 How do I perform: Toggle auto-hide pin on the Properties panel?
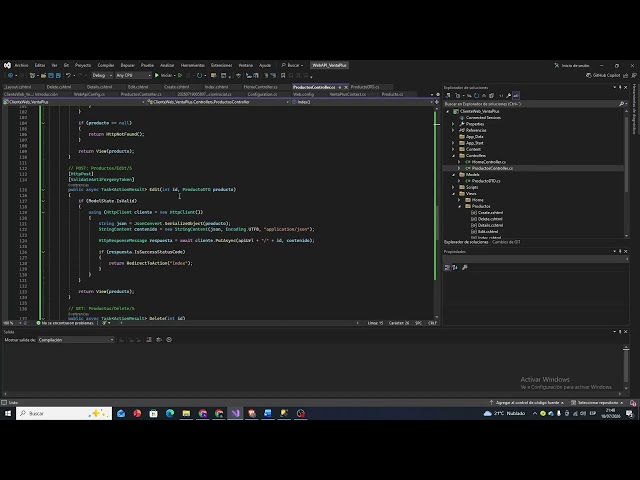620,251
